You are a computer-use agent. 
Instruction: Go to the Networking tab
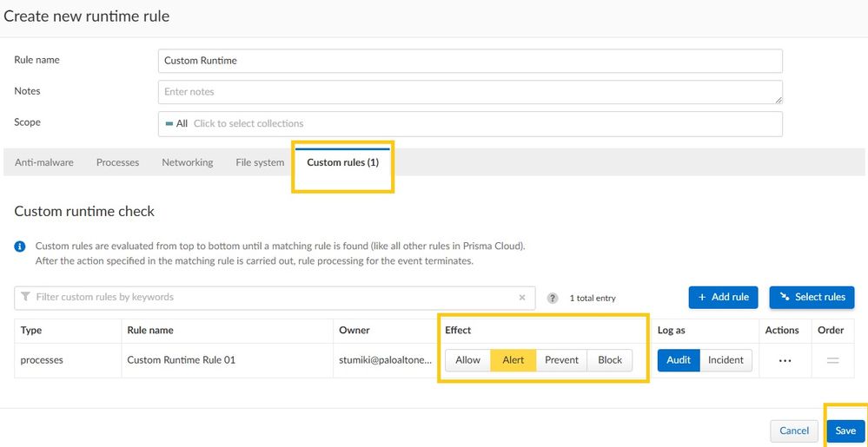tap(187, 162)
